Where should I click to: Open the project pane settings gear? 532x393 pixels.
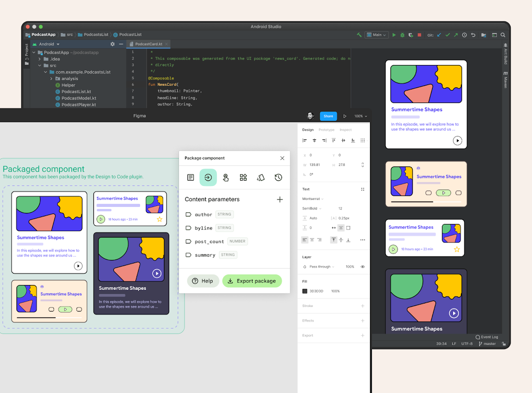point(112,44)
